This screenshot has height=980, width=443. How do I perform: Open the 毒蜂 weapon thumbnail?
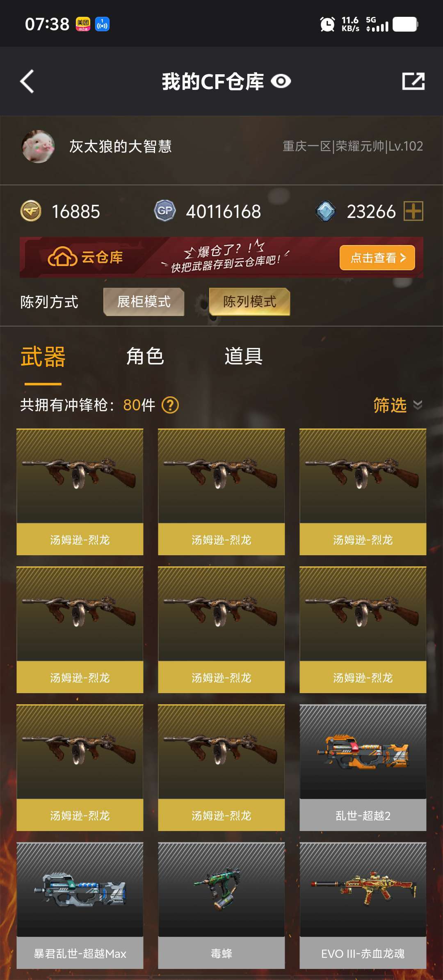[221, 889]
